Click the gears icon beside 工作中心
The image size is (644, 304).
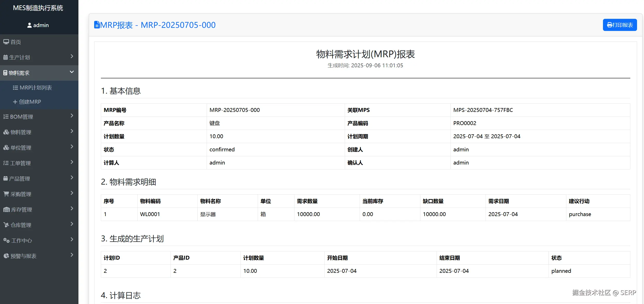click(x=6, y=240)
